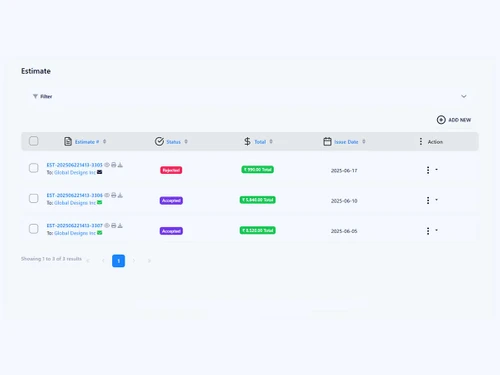Click the check-circle icon in Status header
This screenshot has width=500, height=375.
coord(159,141)
